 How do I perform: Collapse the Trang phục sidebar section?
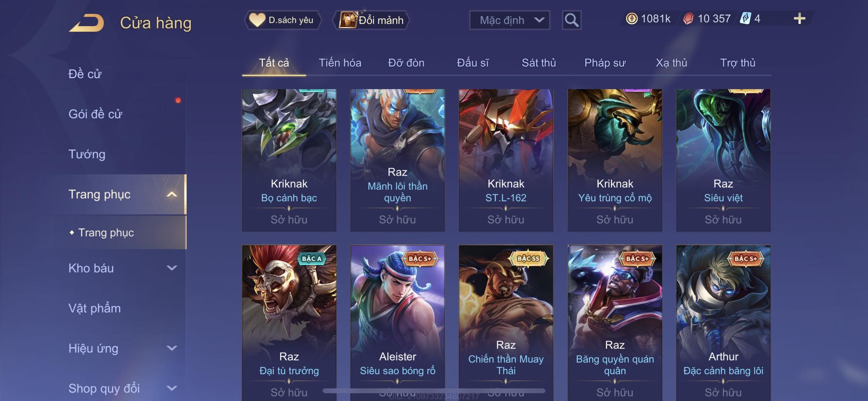(x=172, y=194)
